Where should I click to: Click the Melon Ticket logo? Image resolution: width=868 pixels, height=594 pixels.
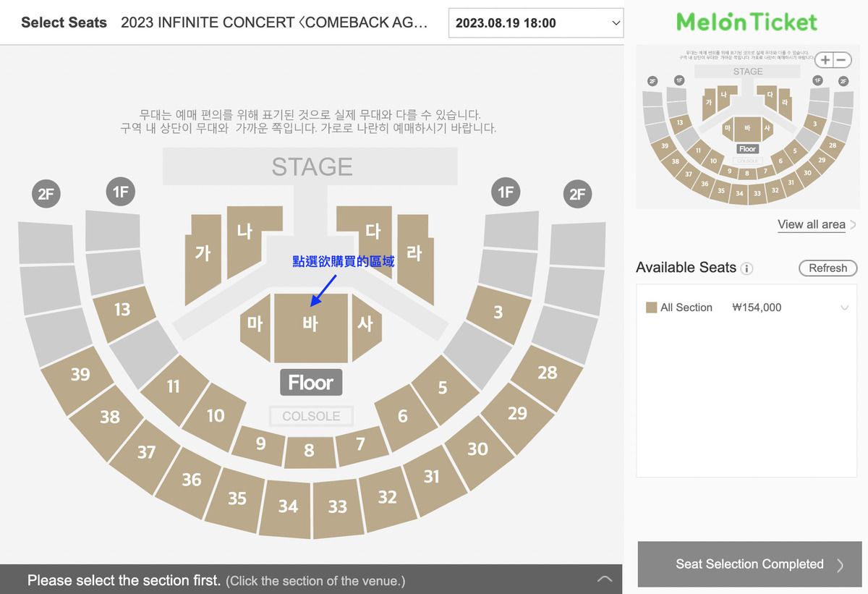(747, 22)
